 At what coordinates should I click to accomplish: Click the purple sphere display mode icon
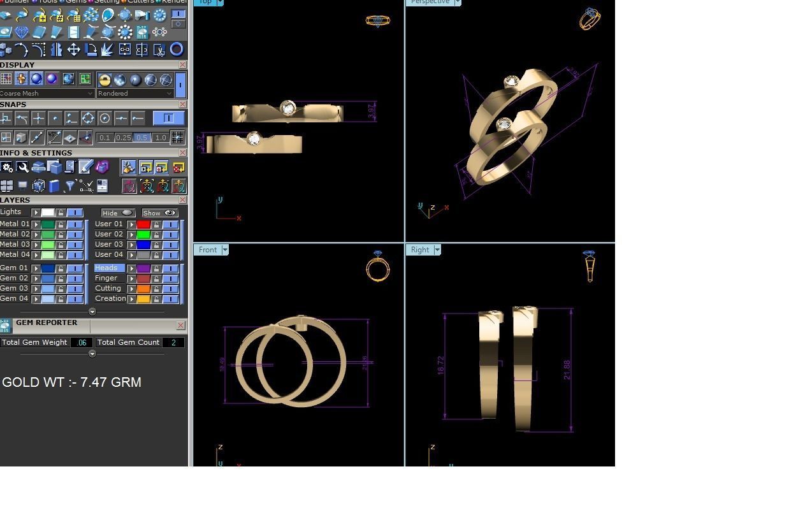(x=52, y=78)
